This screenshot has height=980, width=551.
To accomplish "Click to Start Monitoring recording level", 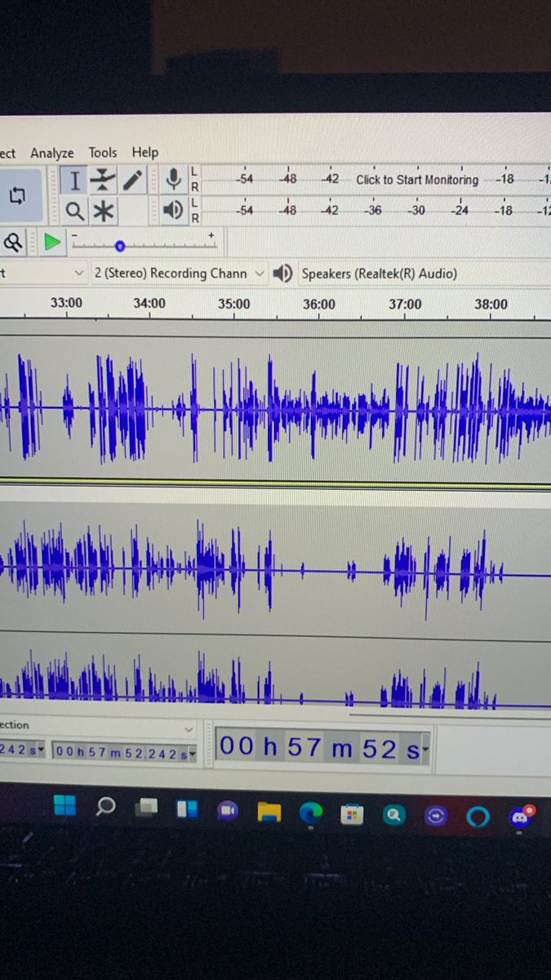I will (x=417, y=180).
